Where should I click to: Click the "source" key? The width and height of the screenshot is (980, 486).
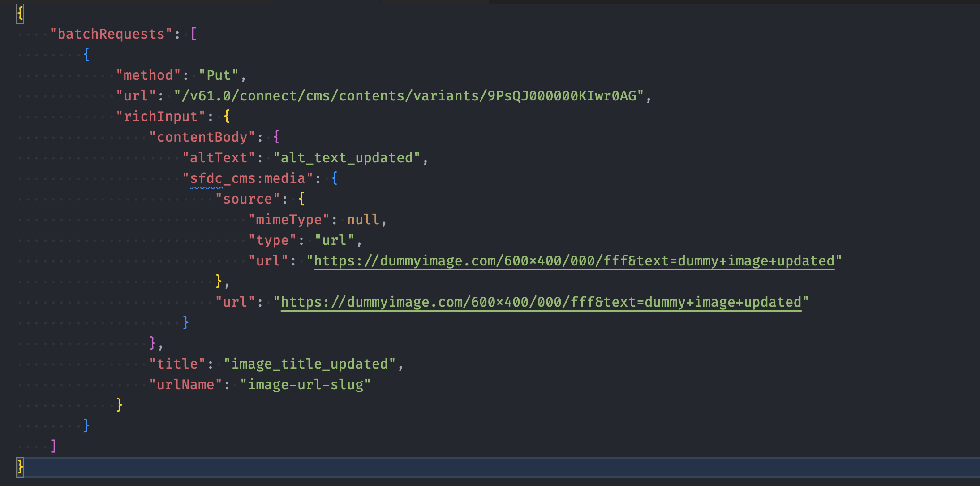(x=247, y=199)
